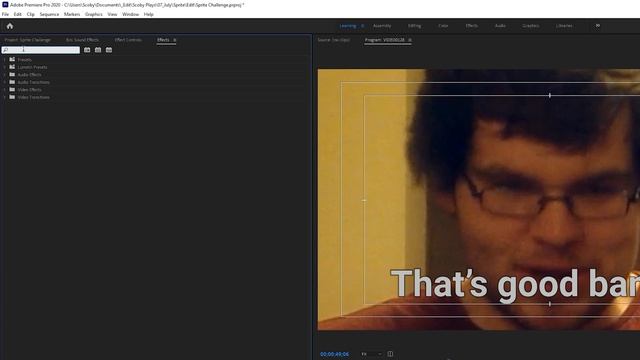Select the Video Transitions row text
Viewport: 640px width, 360px height.
pyautogui.click(x=33, y=97)
